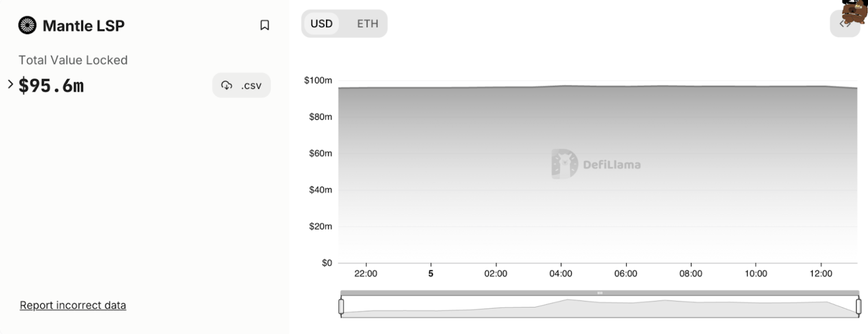Viewport: 868px width, 334px height.
Task: Click the right handle of range slider
Action: click(x=858, y=306)
